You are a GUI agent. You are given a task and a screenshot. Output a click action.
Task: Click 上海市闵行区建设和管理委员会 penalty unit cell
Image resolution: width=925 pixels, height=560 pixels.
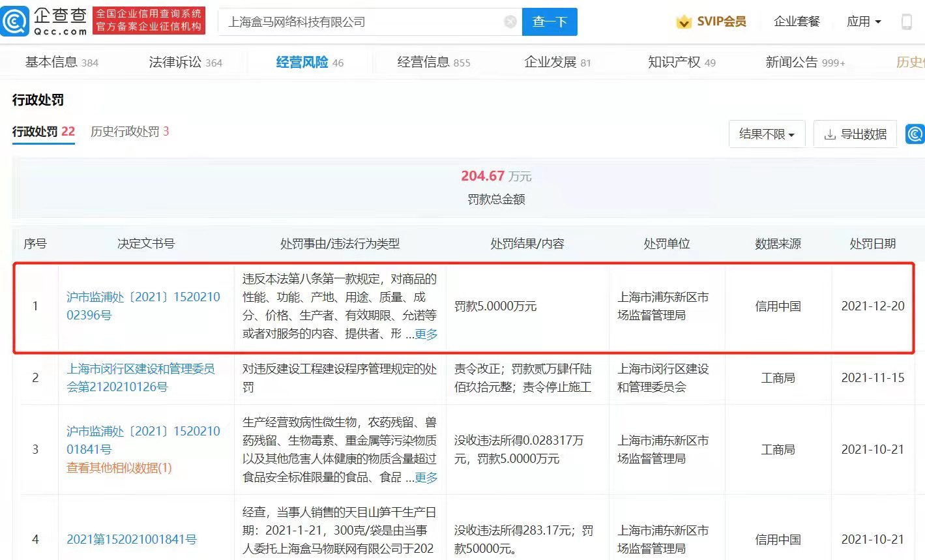[x=663, y=377]
